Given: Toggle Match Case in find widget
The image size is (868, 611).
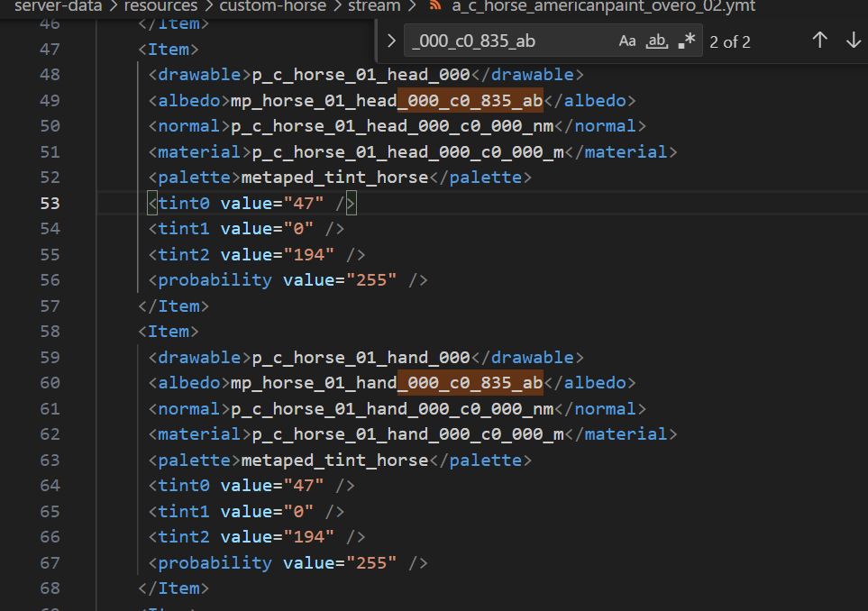Looking at the screenshot, I should pyautogui.click(x=626, y=41).
